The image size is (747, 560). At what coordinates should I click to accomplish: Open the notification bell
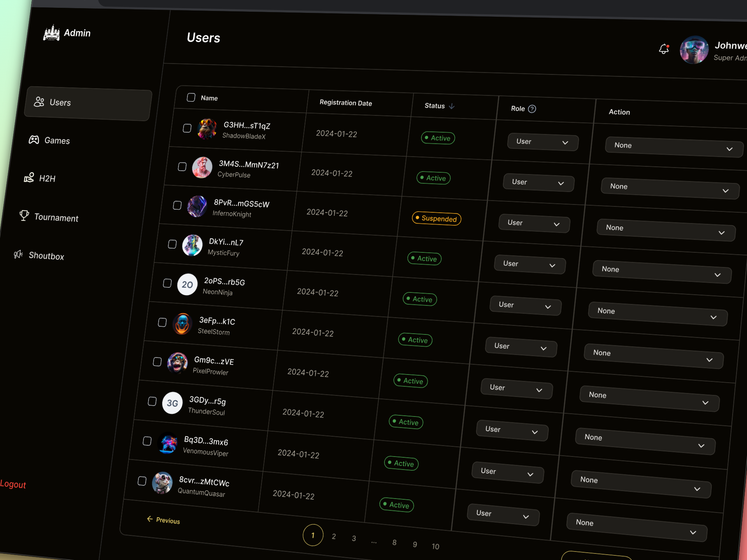(x=664, y=49)
